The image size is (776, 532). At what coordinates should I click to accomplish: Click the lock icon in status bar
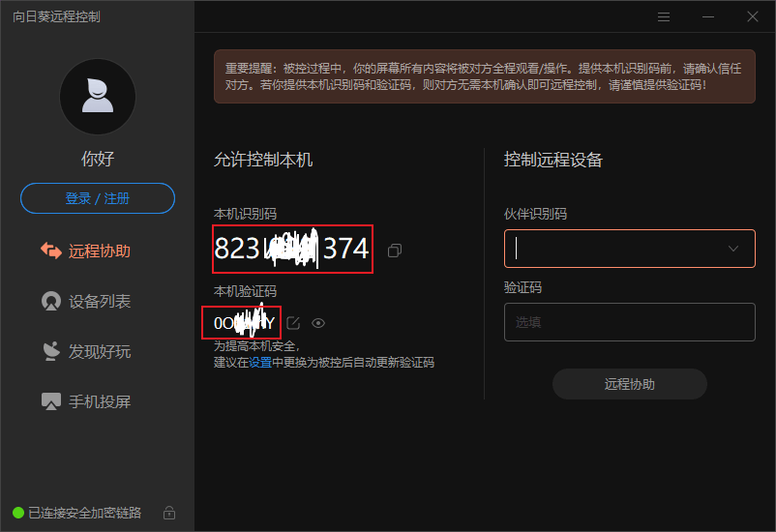coord(169,513)
